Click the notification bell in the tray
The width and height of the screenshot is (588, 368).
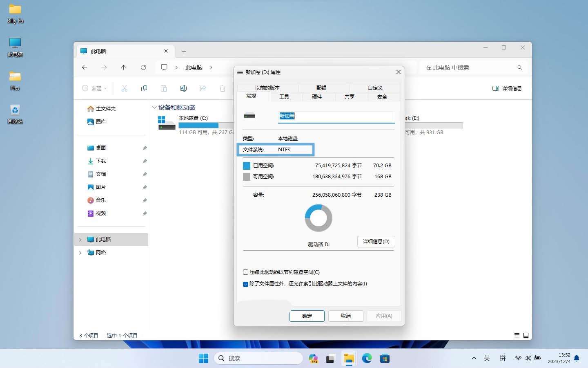(577, 359)
